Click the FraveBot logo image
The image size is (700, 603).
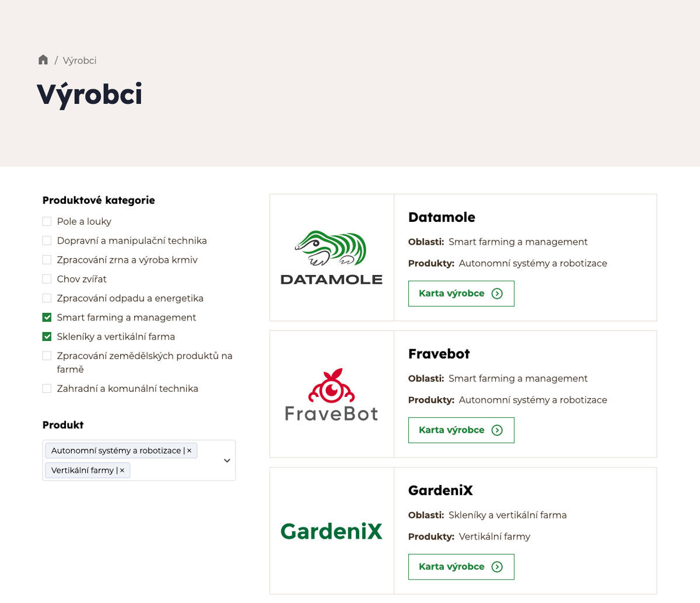(331, 394)
